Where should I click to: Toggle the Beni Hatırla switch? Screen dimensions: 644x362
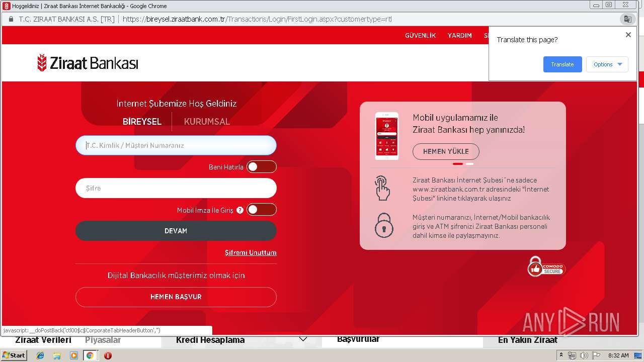(262, 167)
